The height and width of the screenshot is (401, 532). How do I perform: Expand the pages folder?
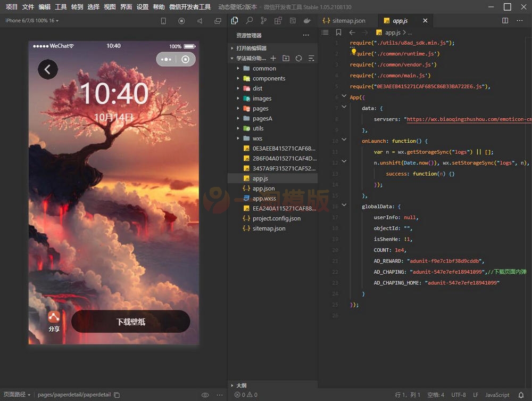click(x=260, y=109)
